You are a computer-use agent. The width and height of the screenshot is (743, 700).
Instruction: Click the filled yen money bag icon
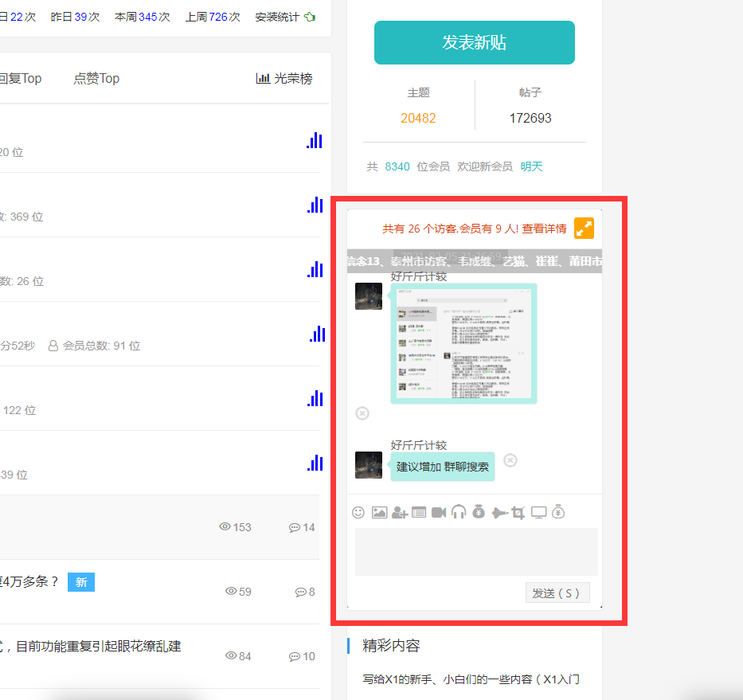479,513
